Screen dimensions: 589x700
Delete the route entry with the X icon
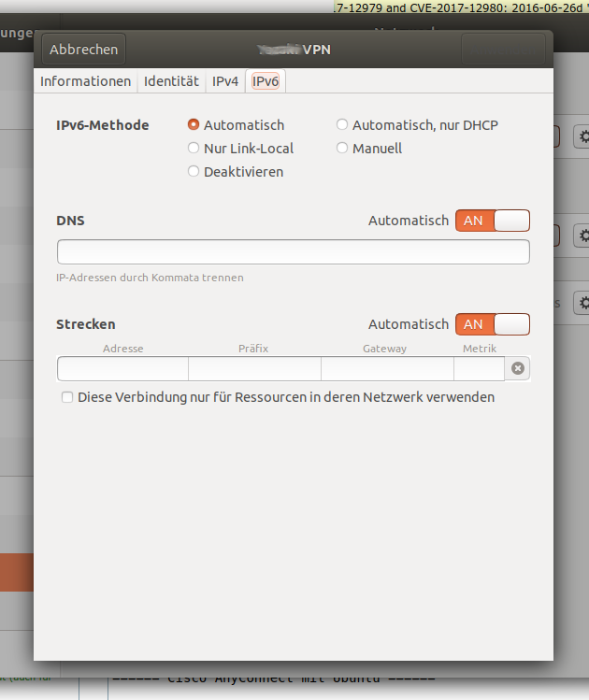point(518,369)
